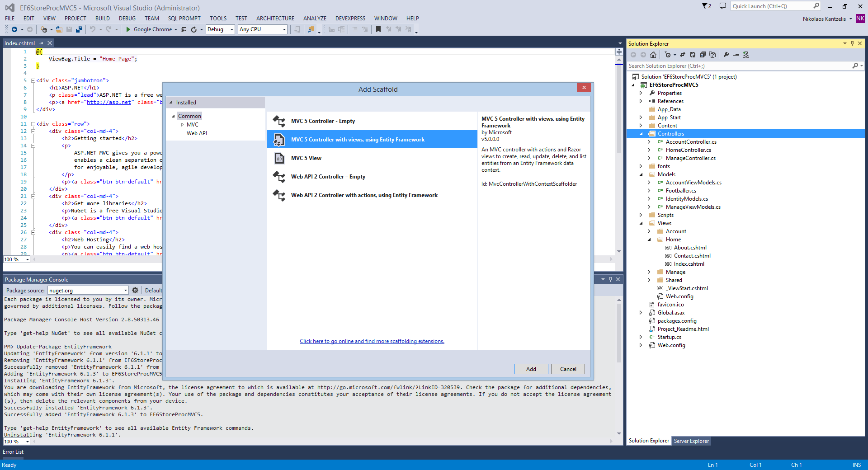Click the feedback speech bubble icon

723,6
